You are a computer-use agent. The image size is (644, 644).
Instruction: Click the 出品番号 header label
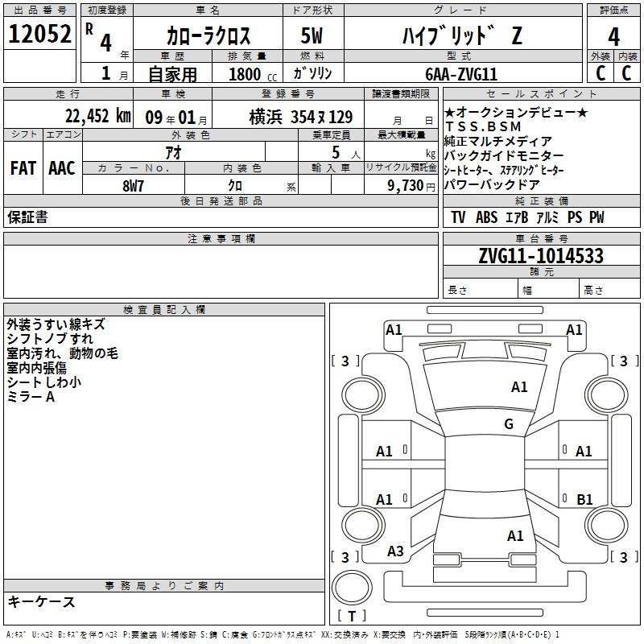click(x=39, y=10)
